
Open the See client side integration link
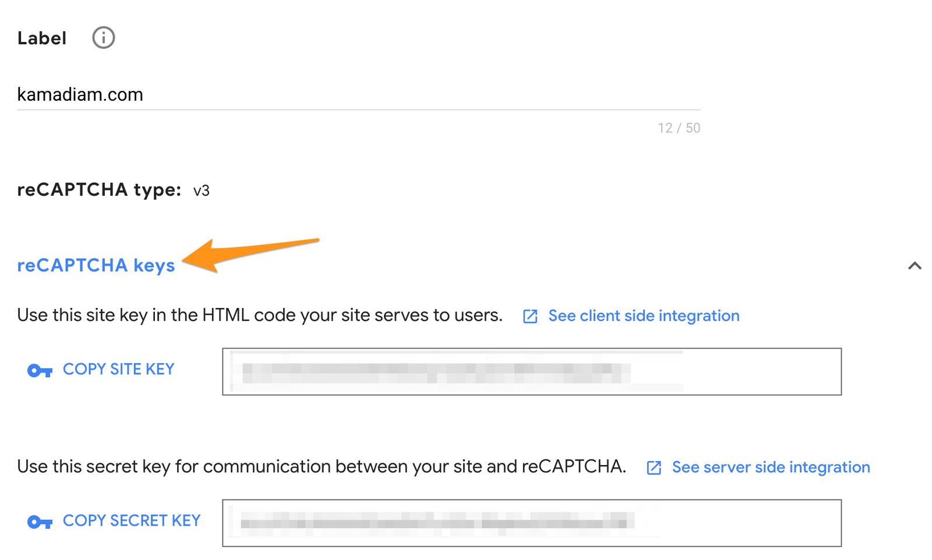[x=644, y=316]
